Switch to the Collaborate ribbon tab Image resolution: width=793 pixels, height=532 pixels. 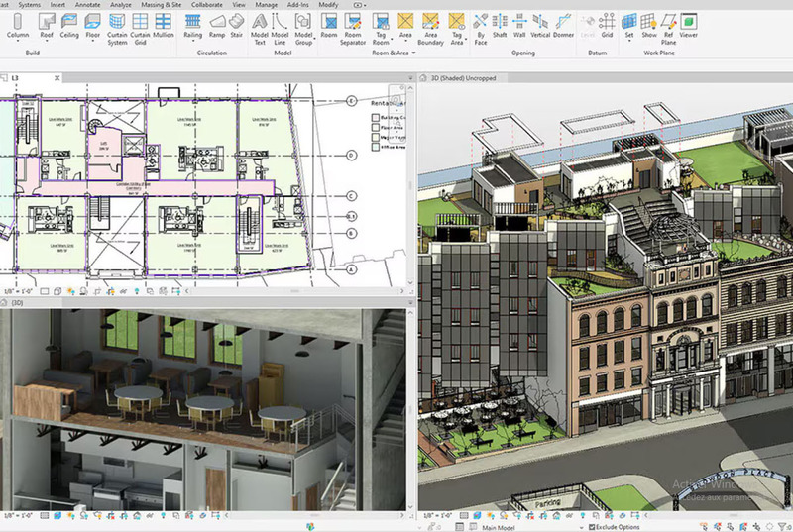[x=207, y=4]
